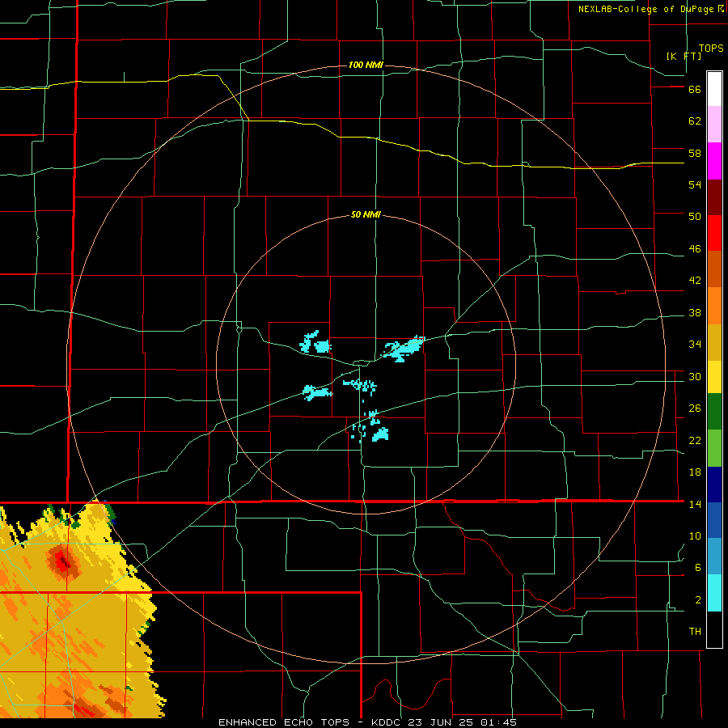Pick the light green swatch beside 22
Viewport: 728px width, 728px height.
pos(714,448)
